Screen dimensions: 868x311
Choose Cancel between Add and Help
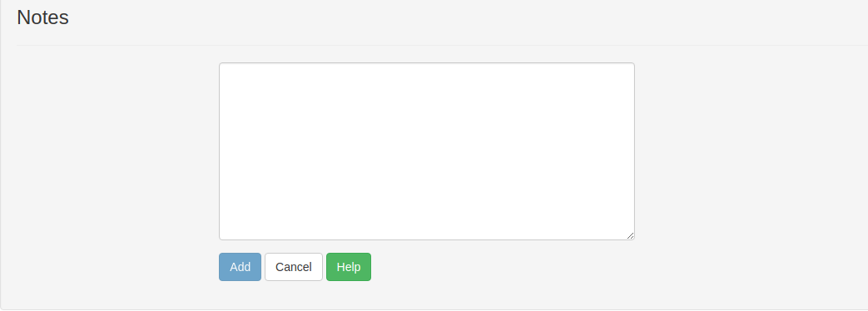pyautogui.click(x=294, y=267)
